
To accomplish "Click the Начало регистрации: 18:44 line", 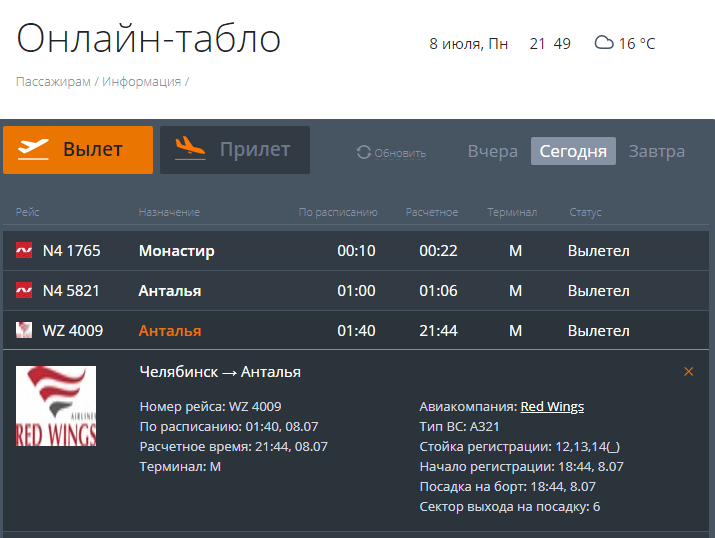I will click(521, 466).
